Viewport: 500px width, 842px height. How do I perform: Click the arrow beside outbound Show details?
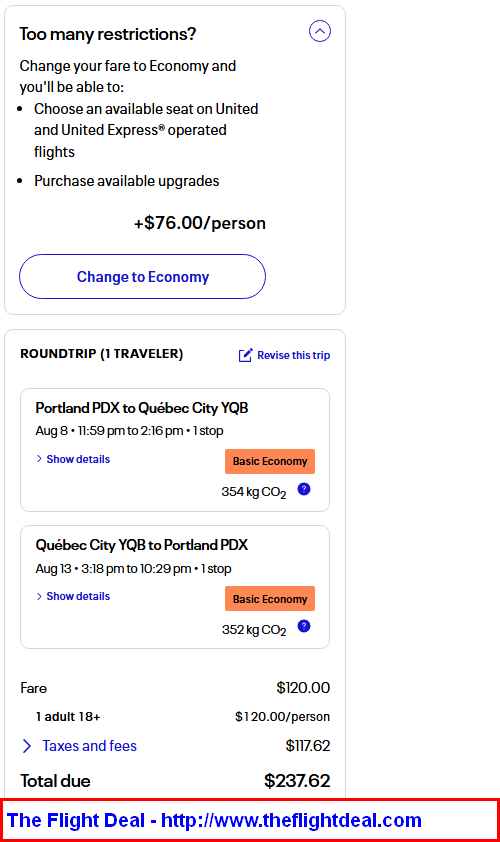coord(39,459)
